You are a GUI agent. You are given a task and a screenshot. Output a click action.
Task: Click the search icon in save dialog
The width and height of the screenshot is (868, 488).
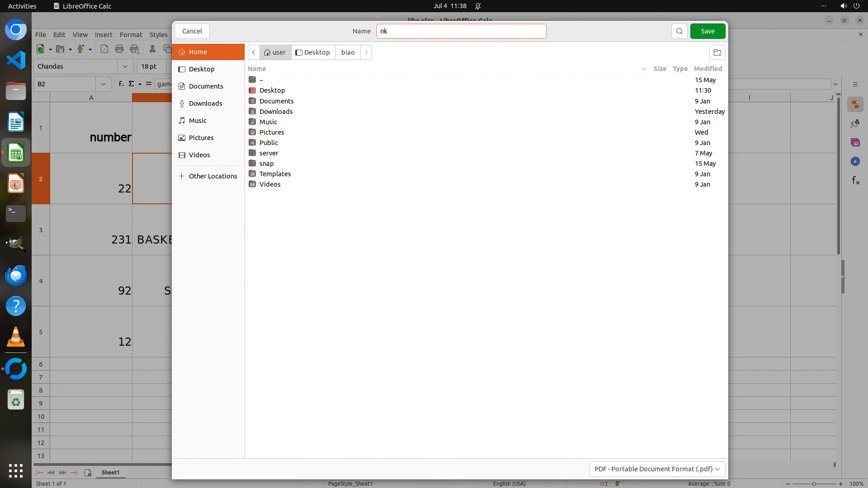pos(679,31)
